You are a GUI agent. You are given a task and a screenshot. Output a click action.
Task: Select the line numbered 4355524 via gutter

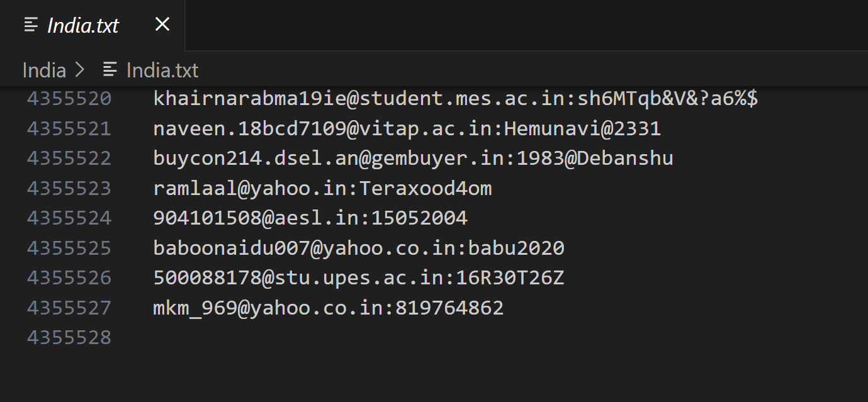(x=69, y=218)
